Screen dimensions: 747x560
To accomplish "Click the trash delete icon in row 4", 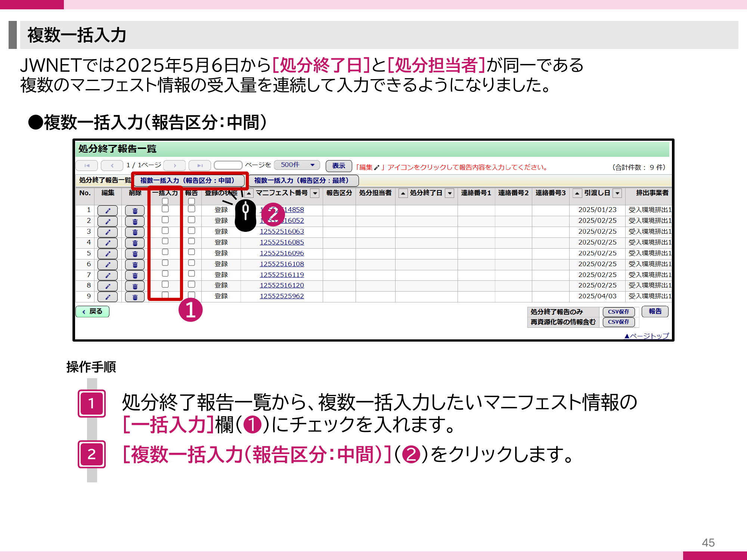I will tap(135, 243).
